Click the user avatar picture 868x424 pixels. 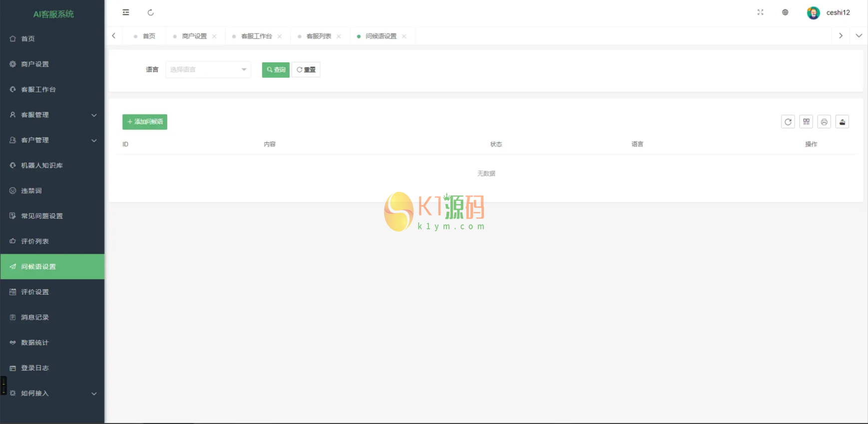pyautogui.click(x=813, y=12)
